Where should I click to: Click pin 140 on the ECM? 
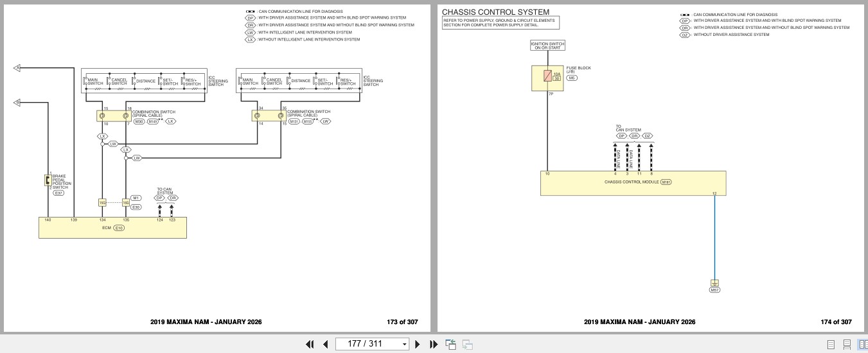click(48, 220)
